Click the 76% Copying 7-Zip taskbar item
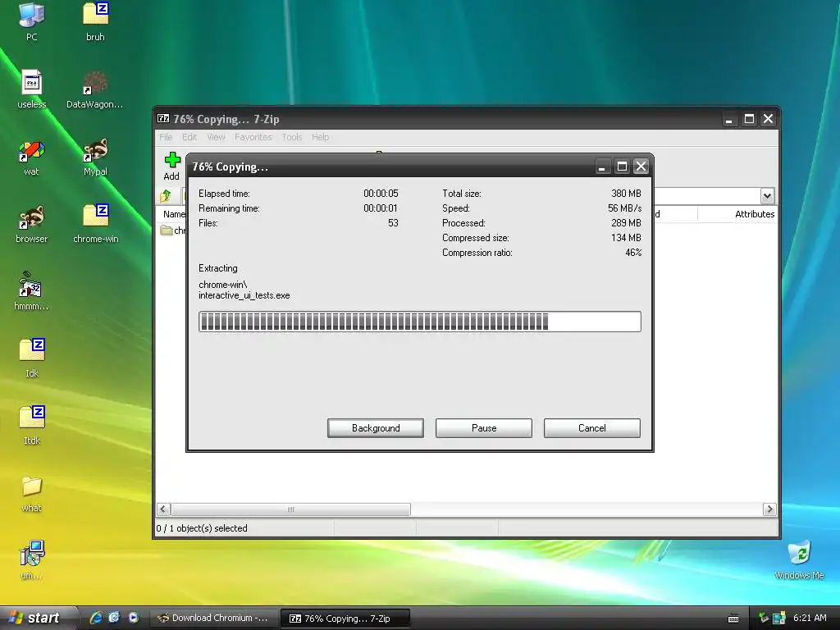The height and width of the screenshot is (630, 840). [x=345, y=619]
